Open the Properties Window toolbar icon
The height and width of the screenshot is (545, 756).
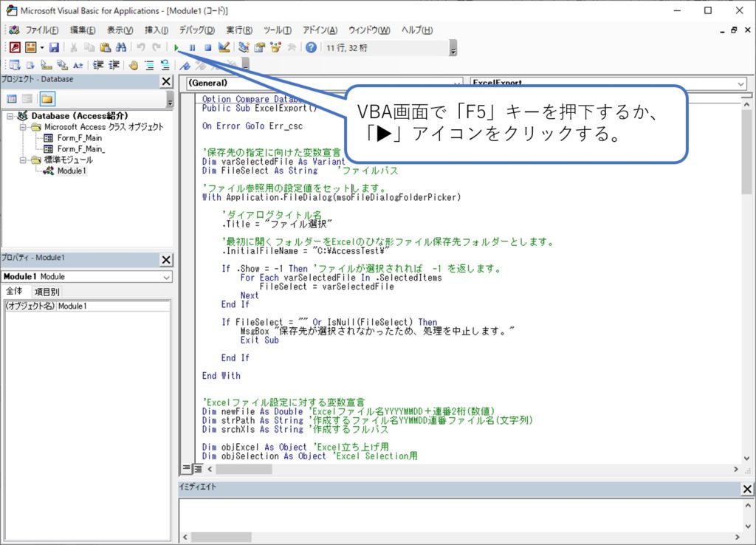259,47
